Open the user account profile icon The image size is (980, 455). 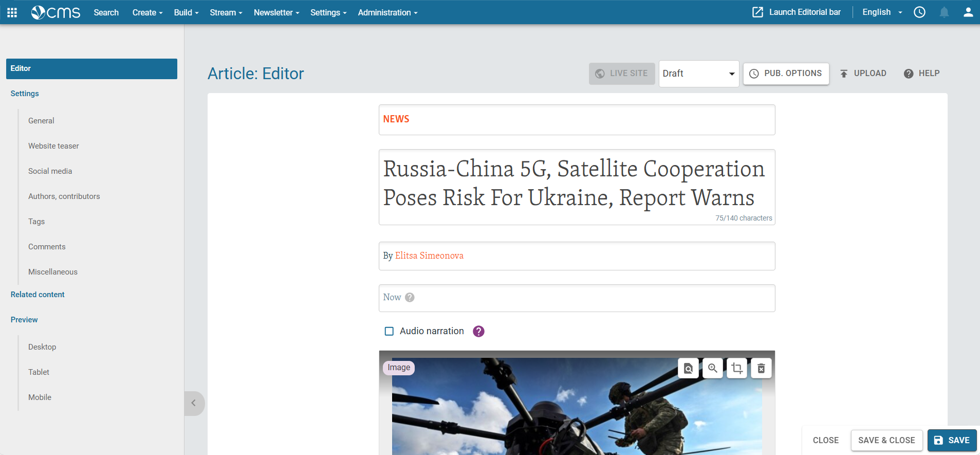click(968, 12)
